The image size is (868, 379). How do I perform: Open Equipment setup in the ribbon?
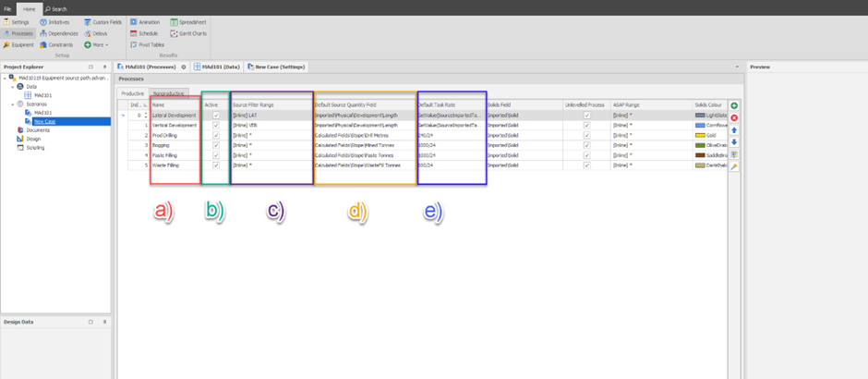pos(18,44)
